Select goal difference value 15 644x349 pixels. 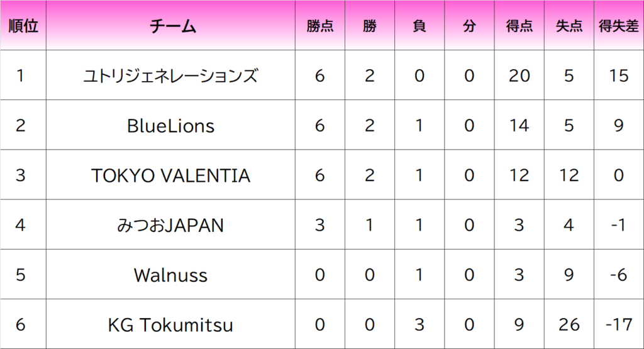[x=619, y=75]
